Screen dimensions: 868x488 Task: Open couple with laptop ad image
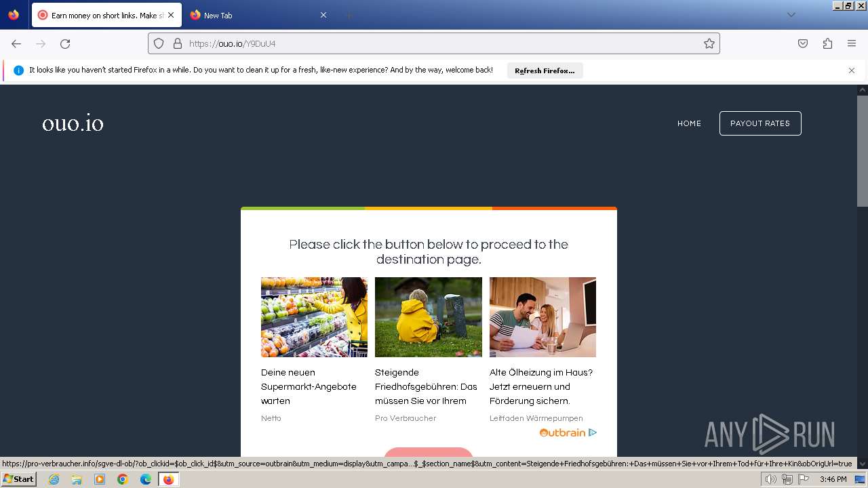pyautogui.click(x=542, y=317)
